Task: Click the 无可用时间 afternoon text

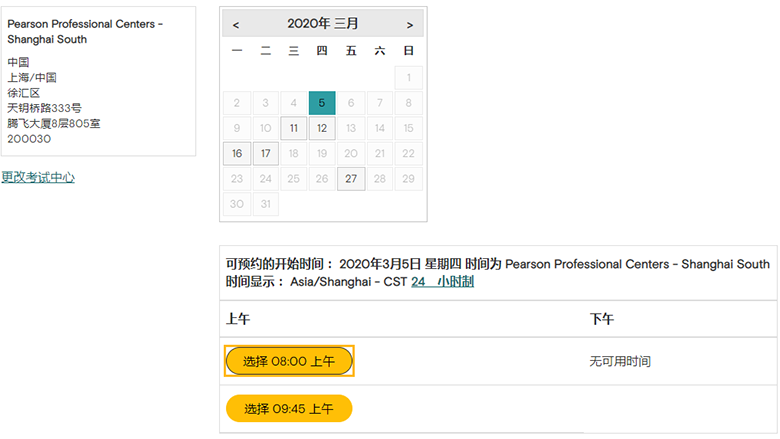Action: [620, 361]
